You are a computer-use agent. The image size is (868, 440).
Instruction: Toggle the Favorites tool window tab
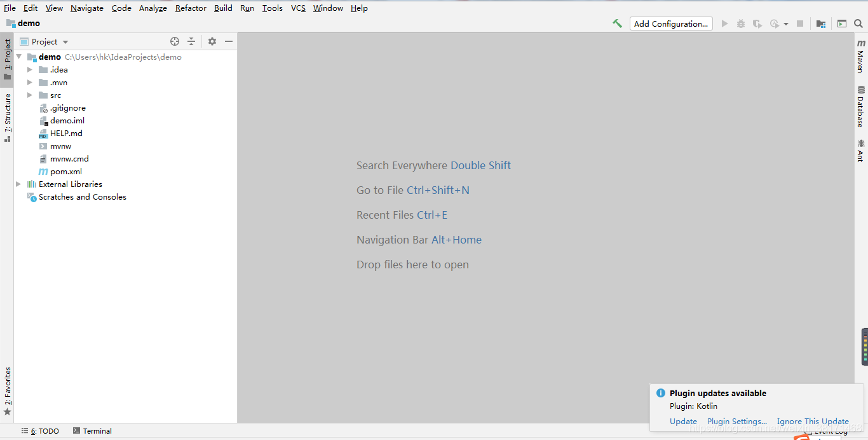point(7,390)
